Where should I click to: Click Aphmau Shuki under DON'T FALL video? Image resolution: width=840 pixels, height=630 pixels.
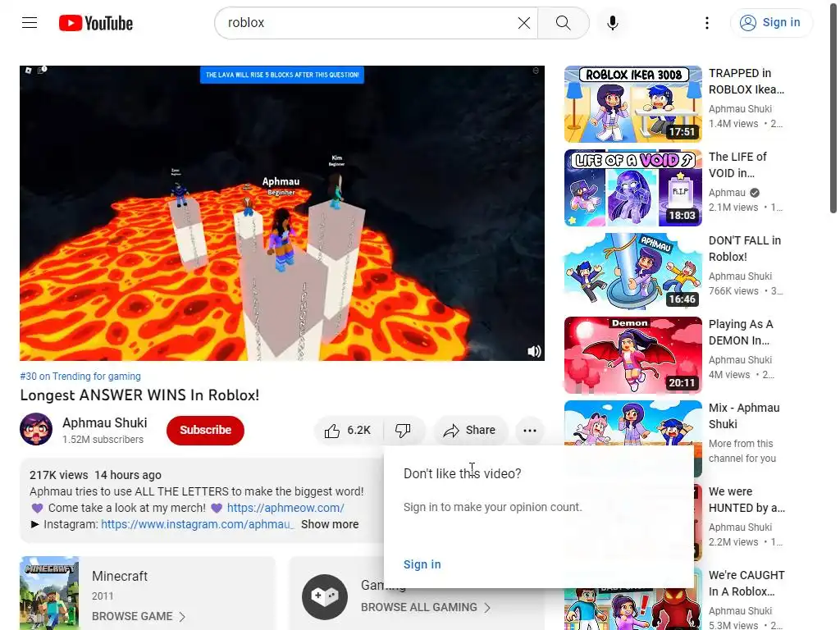coord(740,276)
